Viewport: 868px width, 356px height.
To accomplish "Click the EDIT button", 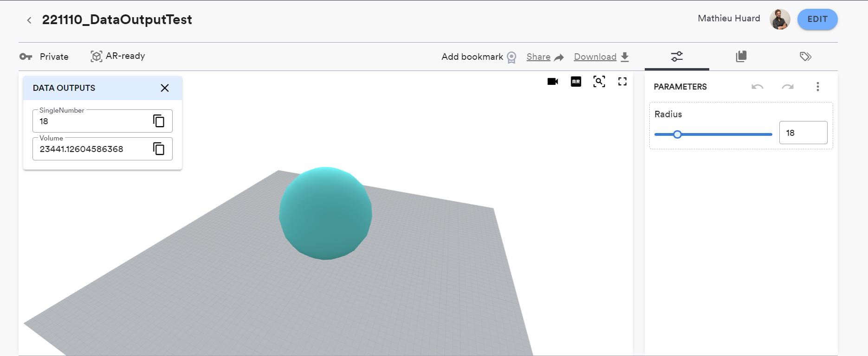I will pyautogui.click(x=817, y=19).
